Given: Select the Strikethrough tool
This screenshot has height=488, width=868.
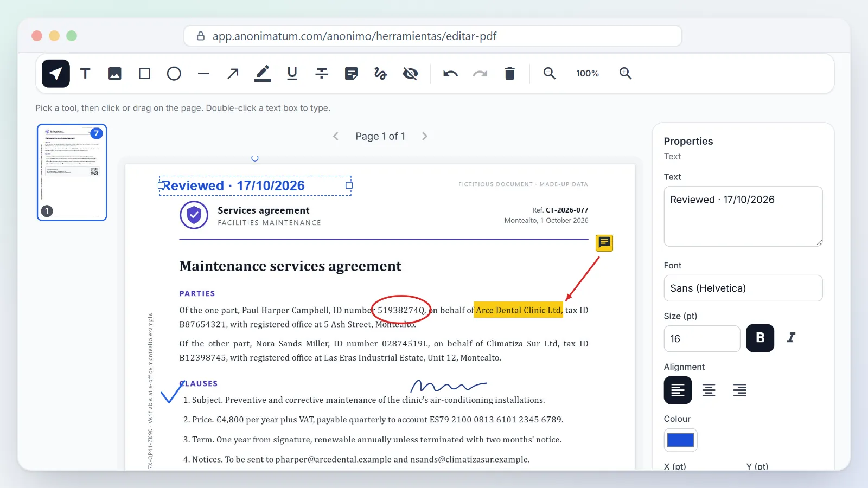Looking at the screenshot, I should coord(322,74).
